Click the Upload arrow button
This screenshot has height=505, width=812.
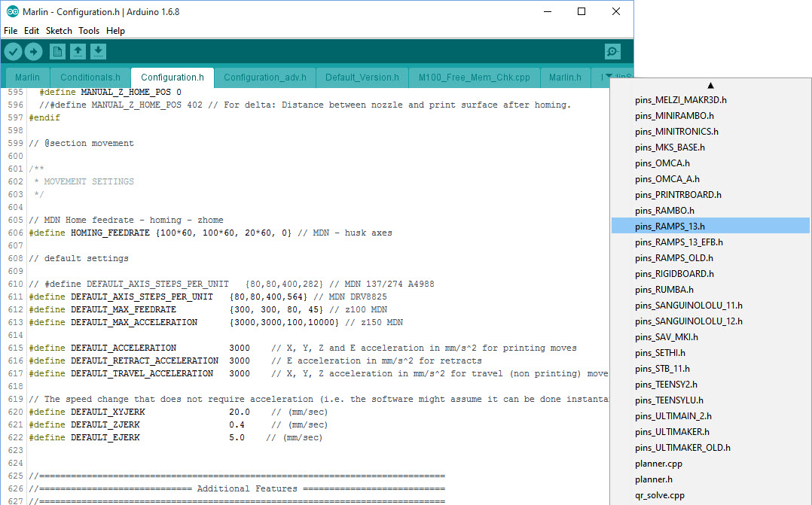(x=34, y=52)
